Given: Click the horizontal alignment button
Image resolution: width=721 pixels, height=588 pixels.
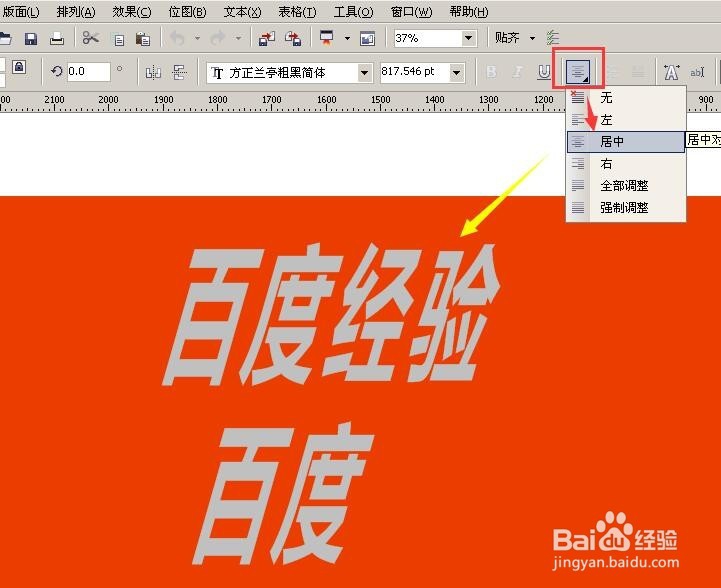Looking at the screenshot, I should [578, 72].
